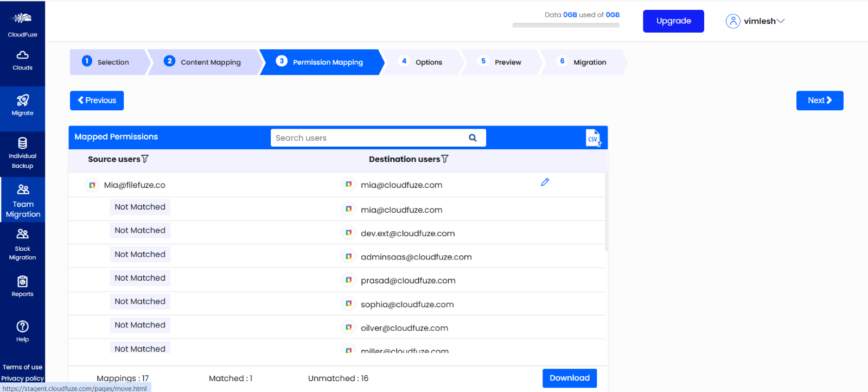Open the Clouds section in sidebar
868x392 pixels.
click(x=22, y=60)
